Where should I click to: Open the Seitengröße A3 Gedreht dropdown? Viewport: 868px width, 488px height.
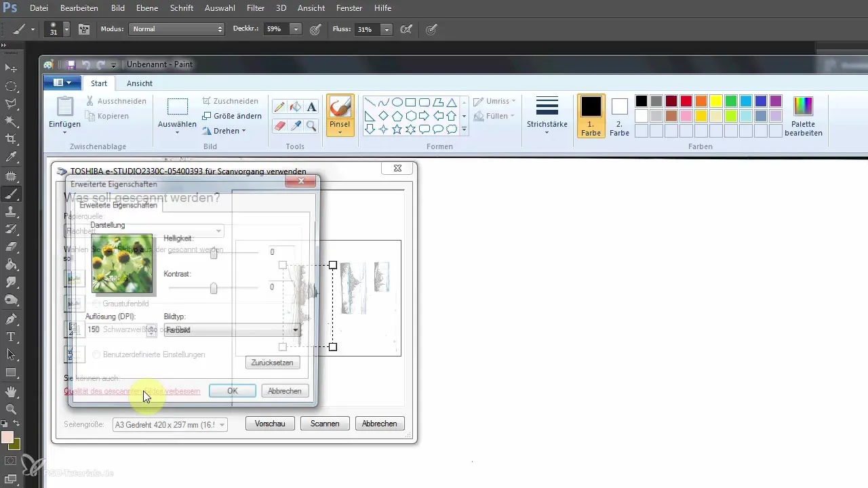click(x=170, y=424)
